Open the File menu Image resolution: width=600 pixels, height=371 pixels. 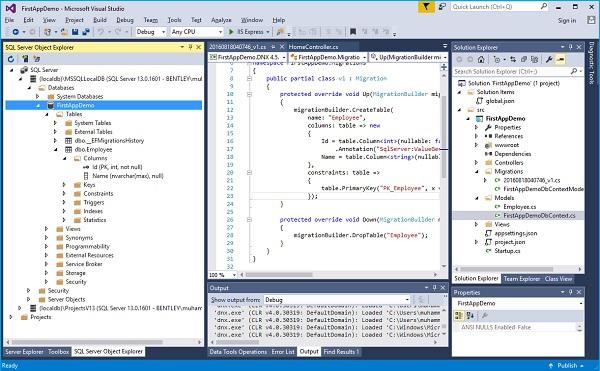coord(9,20)
